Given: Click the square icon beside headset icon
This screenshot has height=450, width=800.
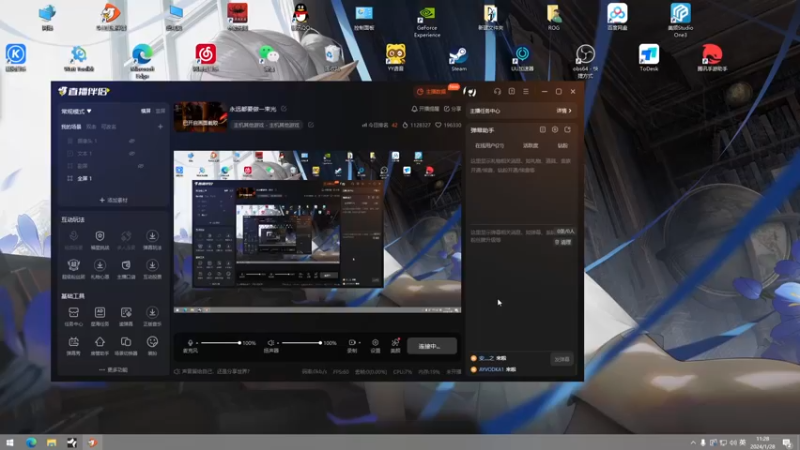Looking at the screenshot, I should (512, 91).
